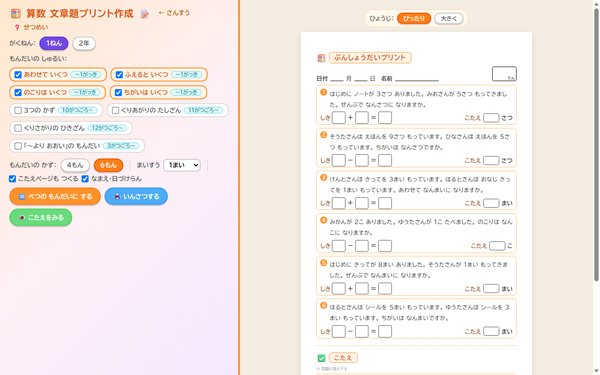Viewport: 600px width, 375px height.
Task: Toggle こたえページも つくる checkbox
Action: [x=12, y=179]
